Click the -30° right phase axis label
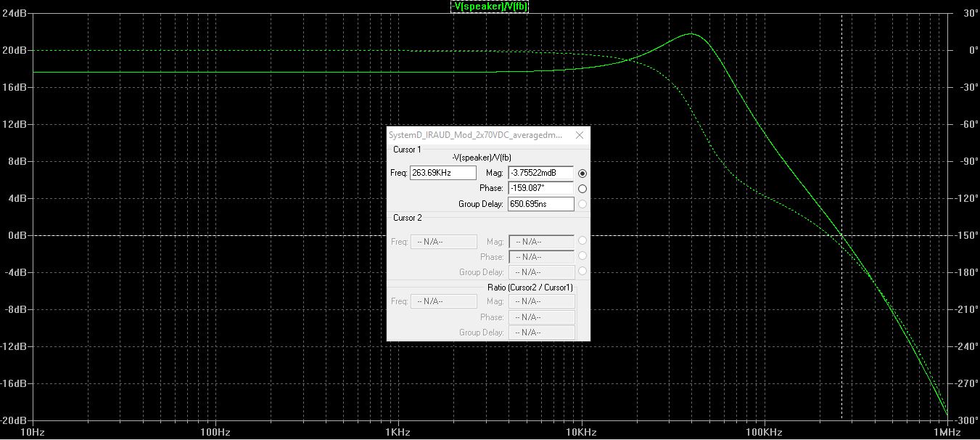Viewport: 980px width, 440px height. (969, 87)
